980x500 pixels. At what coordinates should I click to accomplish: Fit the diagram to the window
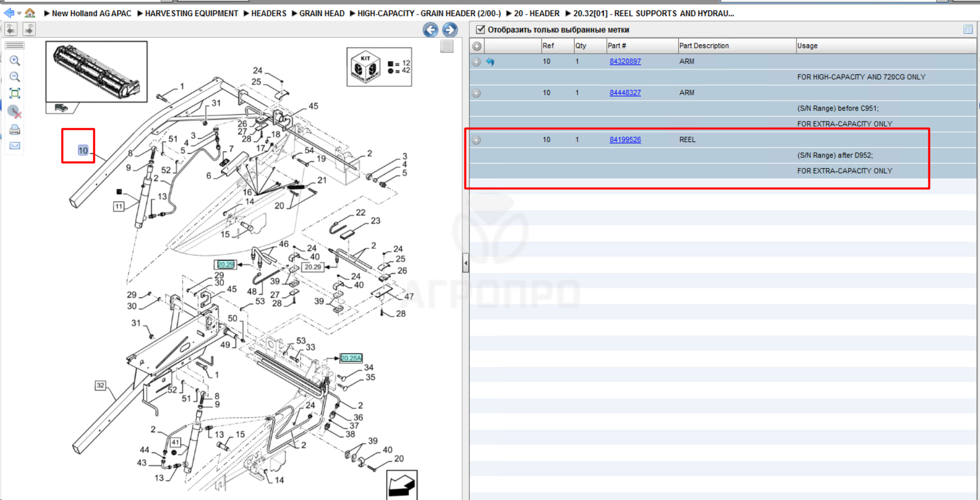(15, 93)
